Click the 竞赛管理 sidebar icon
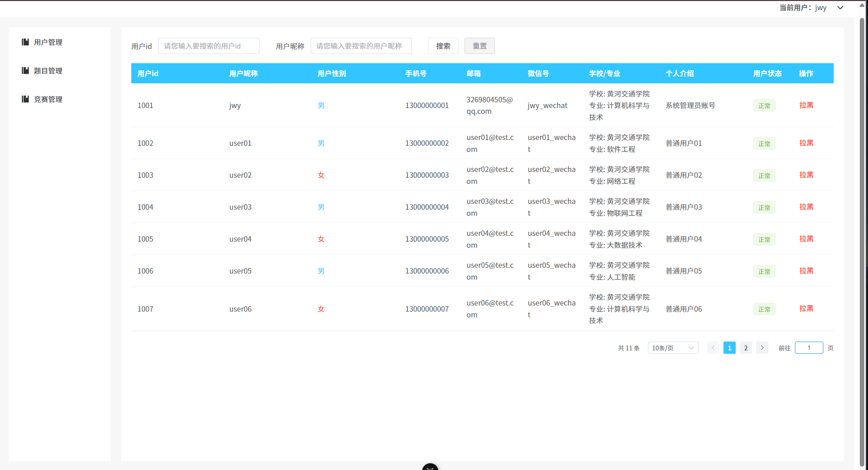Screen dimensions: 868x470 [x=26, y=99]
